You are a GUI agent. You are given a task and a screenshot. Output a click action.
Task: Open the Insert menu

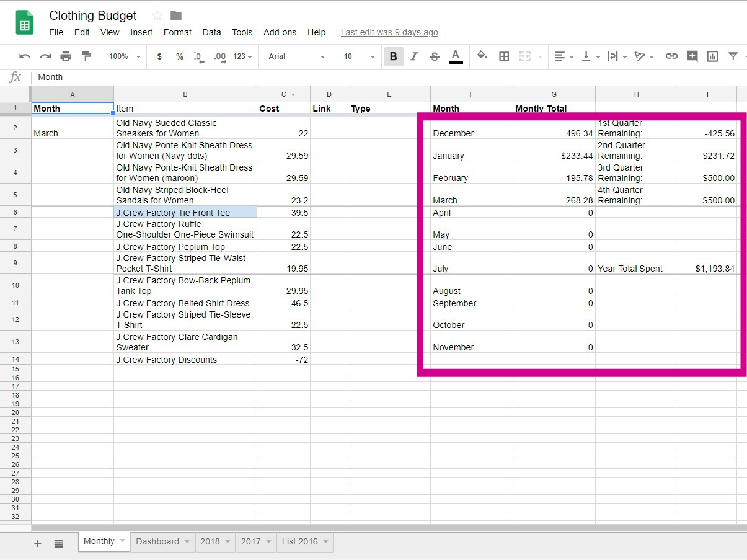(x=141, y=32)
